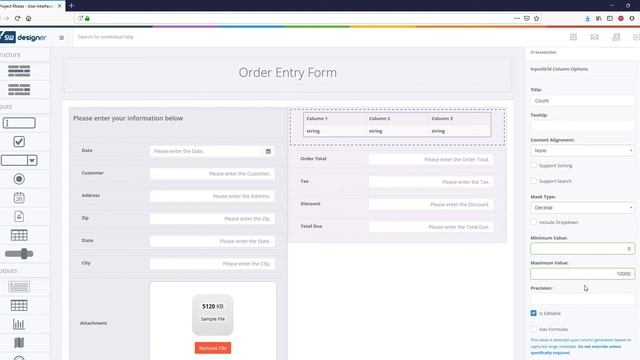This screenshot has width=640, height=360.
Task: Select the first structure layout icon in palette
Action: click(19, 71)
